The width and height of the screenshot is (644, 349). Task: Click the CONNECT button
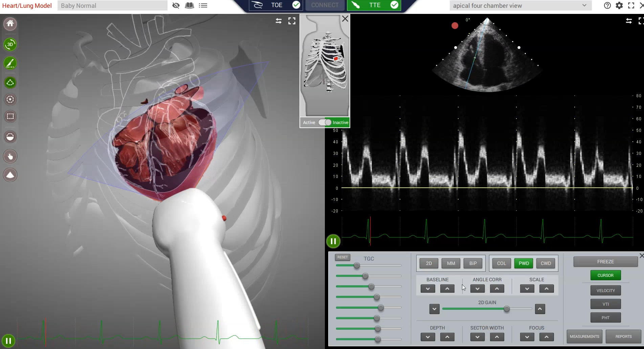click(325, 5)
